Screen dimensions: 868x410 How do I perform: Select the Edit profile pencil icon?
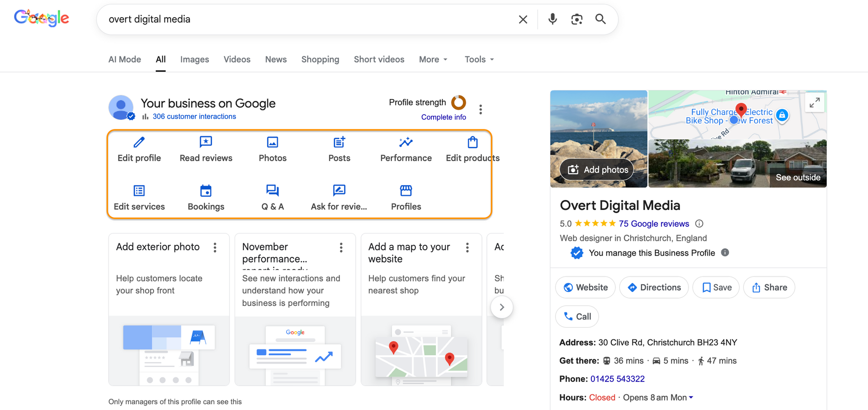pos(139,142)
